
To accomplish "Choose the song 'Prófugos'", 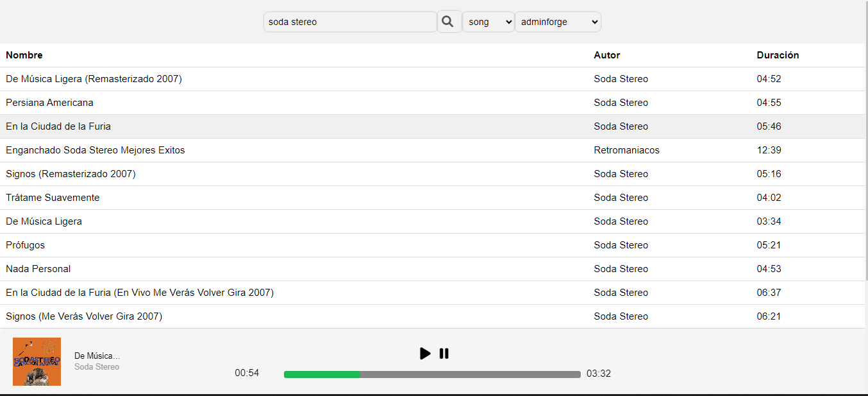I will click(x=25, y=245).
